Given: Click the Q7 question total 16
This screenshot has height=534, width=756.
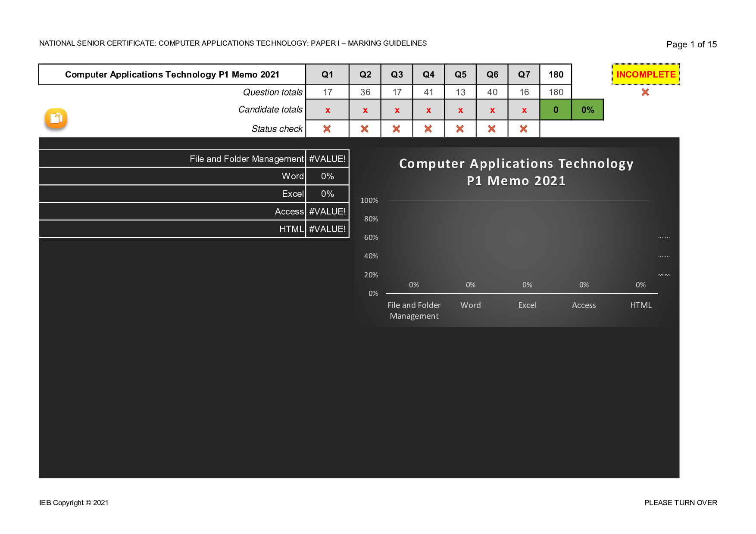Looking at the screenshot, I should click(x=524, y=92).
